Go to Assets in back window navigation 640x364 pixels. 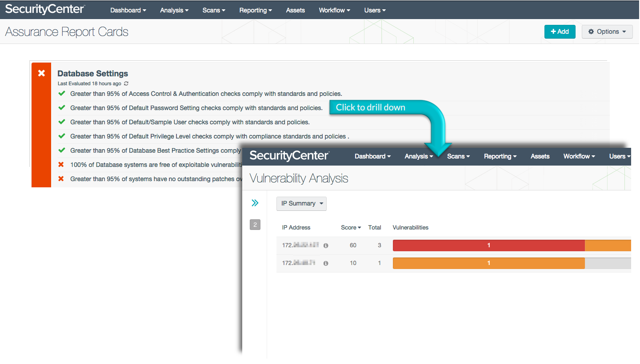(x=296, y=10)
